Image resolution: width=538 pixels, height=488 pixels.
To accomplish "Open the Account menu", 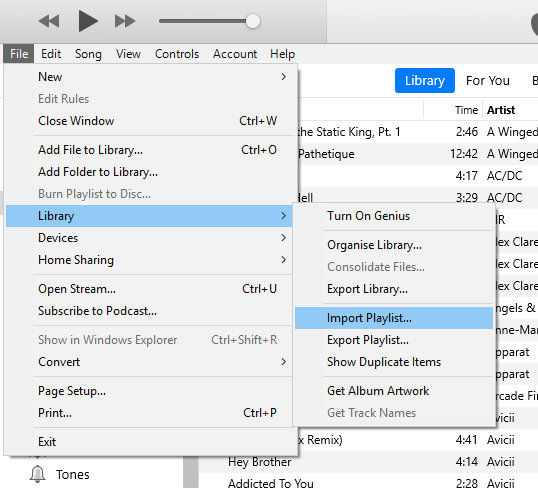I will click(235, 54).
